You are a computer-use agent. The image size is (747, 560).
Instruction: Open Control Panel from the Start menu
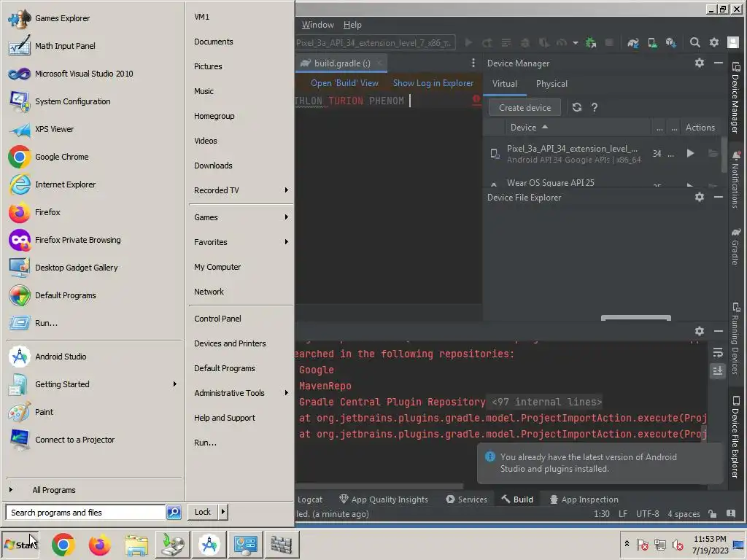pos(217,319)
